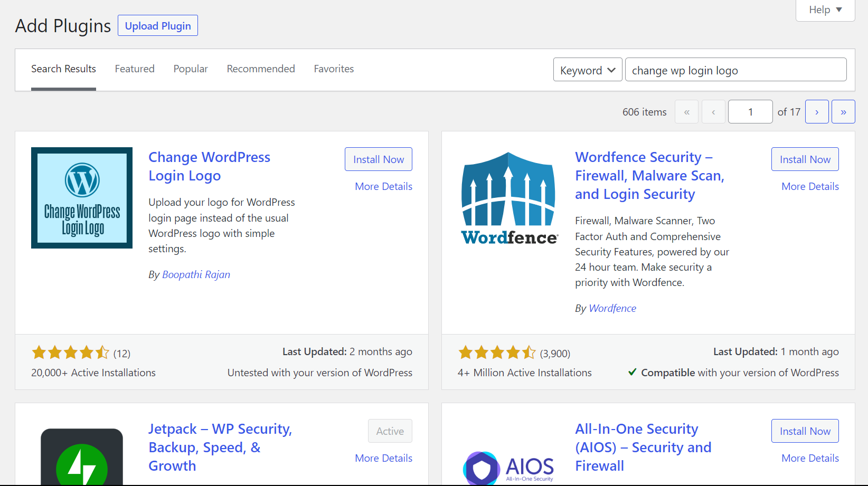Open the Change WordPress Login Logo title link
Viewport: 868px width, 486px height.
[209, 166]
